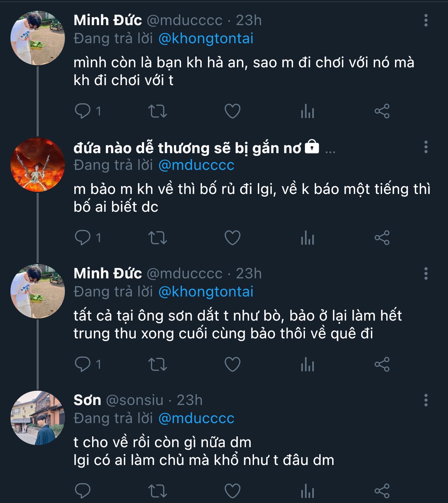Image resolution: width=448 pixels, height=503 pixels.
Task: Reply to the locked account's tweet
Action: click(x=83, y=238)
